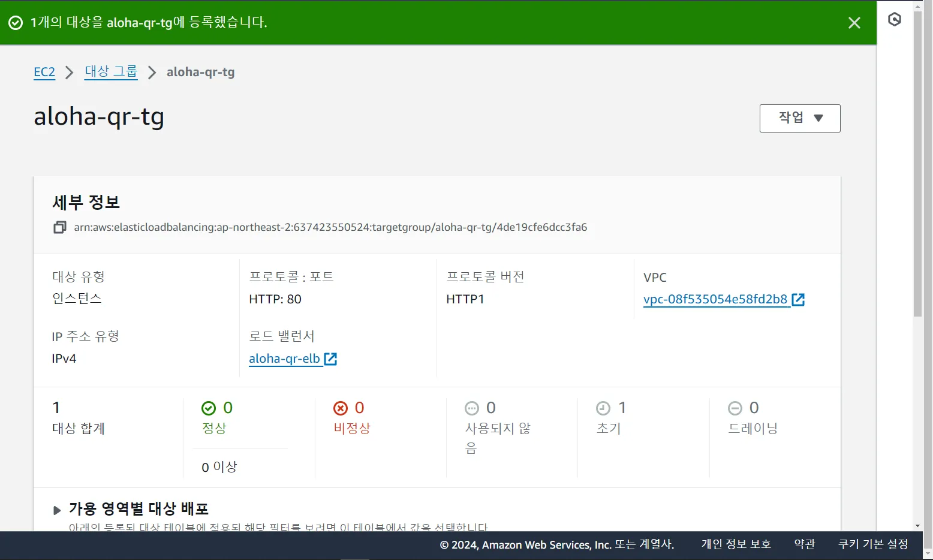Click the 프로토콜 : 포트 field label
This screenshot has width=933, height=560.
point(291,276)
